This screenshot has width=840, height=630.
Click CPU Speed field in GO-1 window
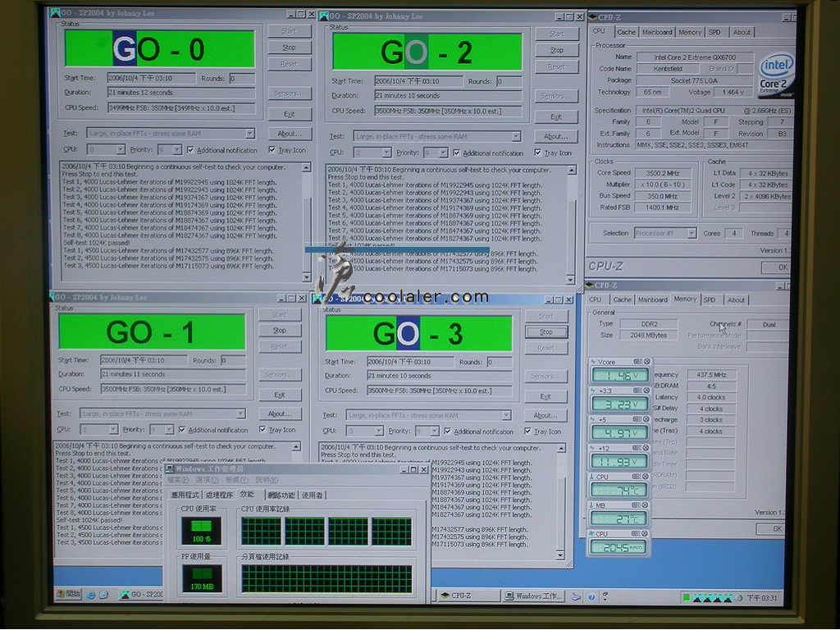[x=173, y=389]
